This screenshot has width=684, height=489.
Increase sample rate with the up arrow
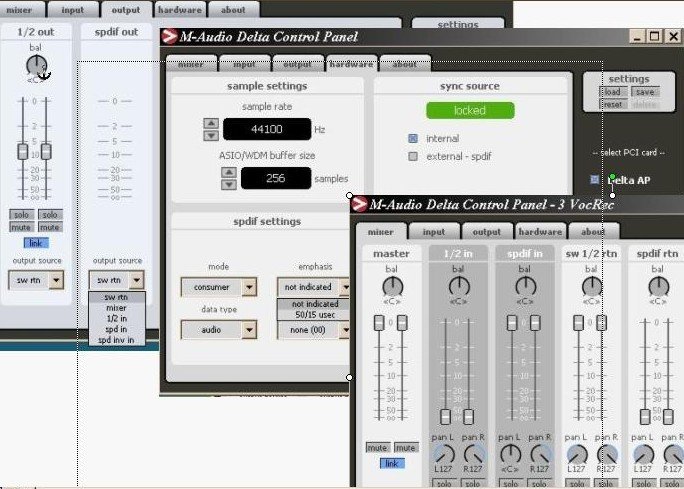pos(211,123)
